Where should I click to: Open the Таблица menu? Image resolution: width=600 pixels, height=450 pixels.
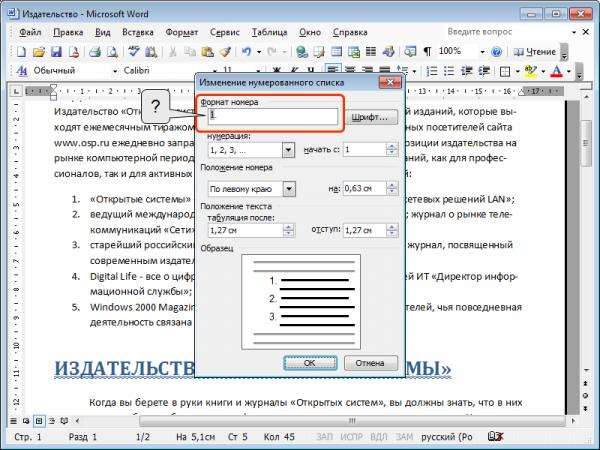(x=269, y=32)
